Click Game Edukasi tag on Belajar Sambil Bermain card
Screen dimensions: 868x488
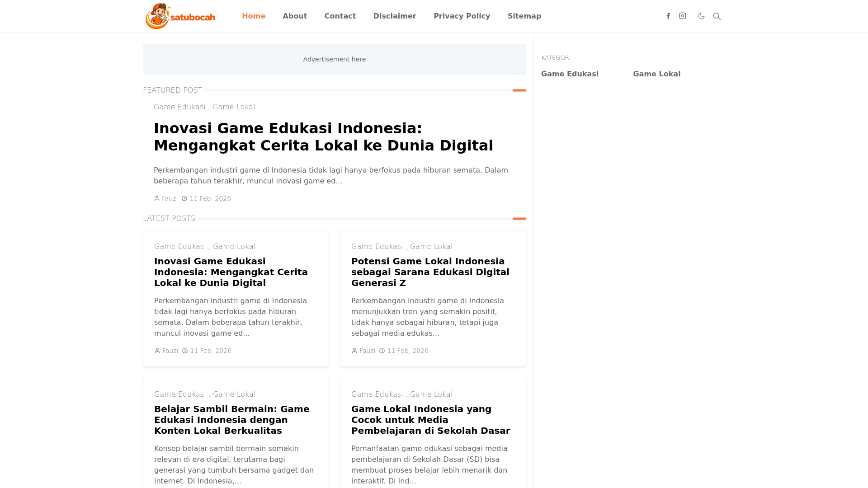point(180,394)
